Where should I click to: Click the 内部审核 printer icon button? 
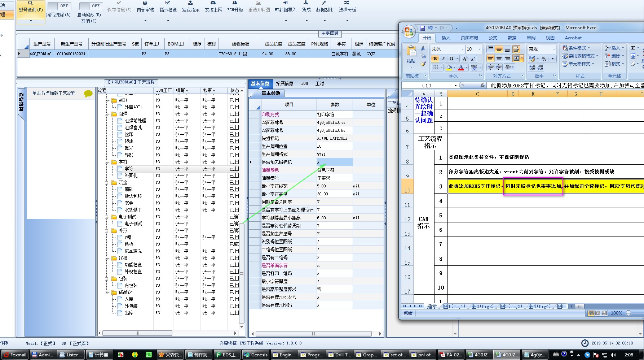click(x=145, y=7)
